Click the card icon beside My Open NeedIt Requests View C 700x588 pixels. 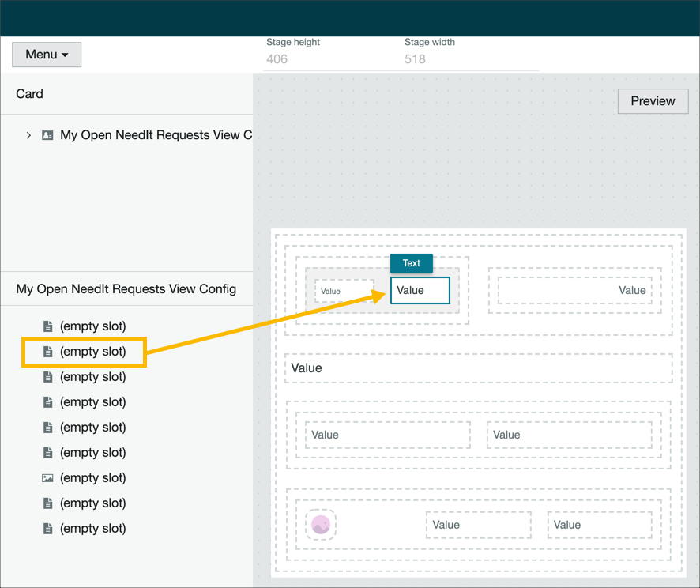47,134
